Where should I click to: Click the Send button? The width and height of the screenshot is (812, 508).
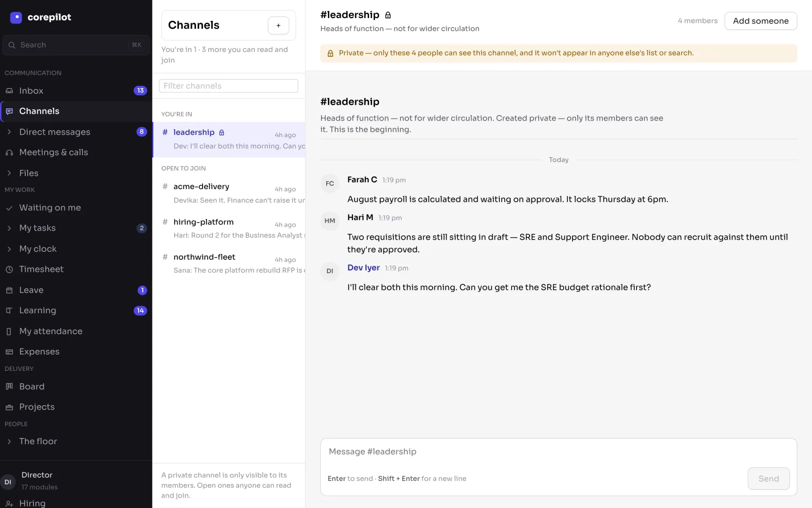tap(769, 479)
